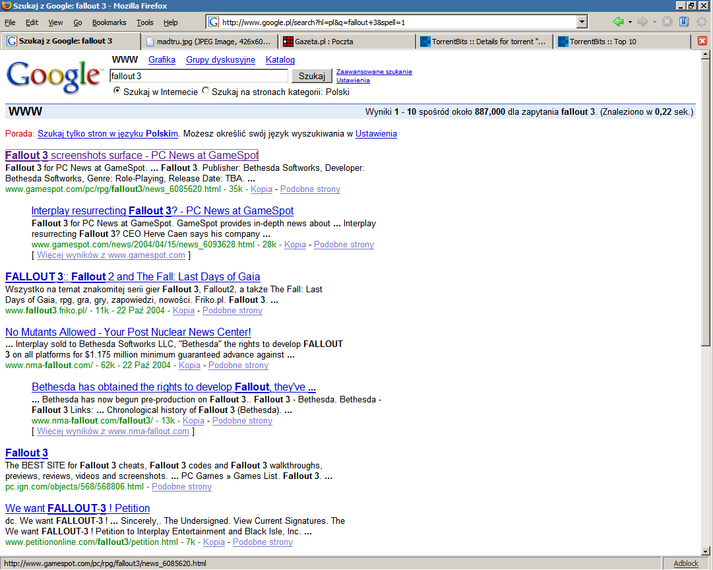Click the grey Forward arrow button

click(x=643, y=21)
